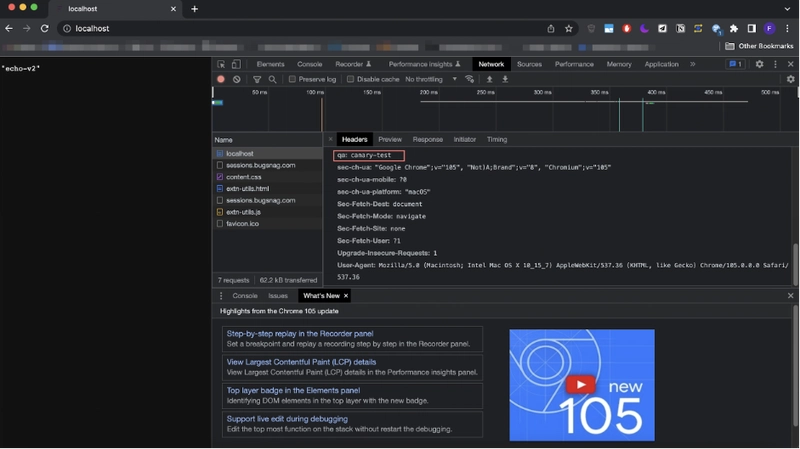Select the request Preview tab
Image resolution: width=800 pixels, height=449 pixels.
point(390,139)
